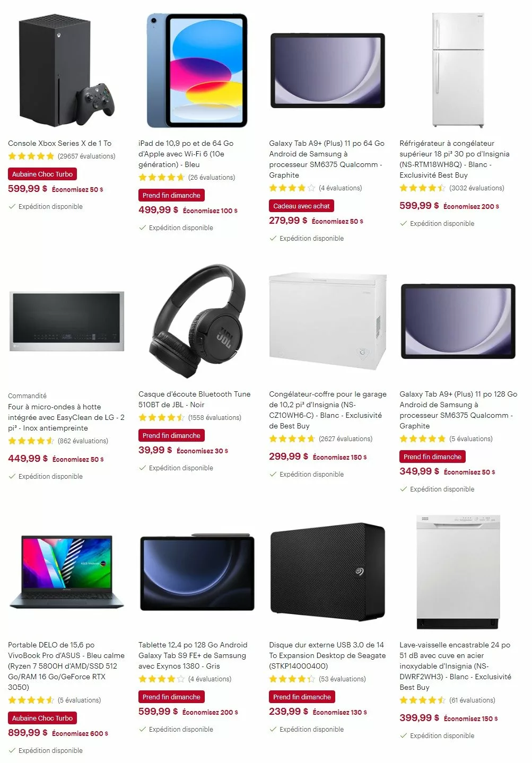The image size is (532, 763).
Task: Click the Insignia white refrigerator image
Action: (458, 70)
